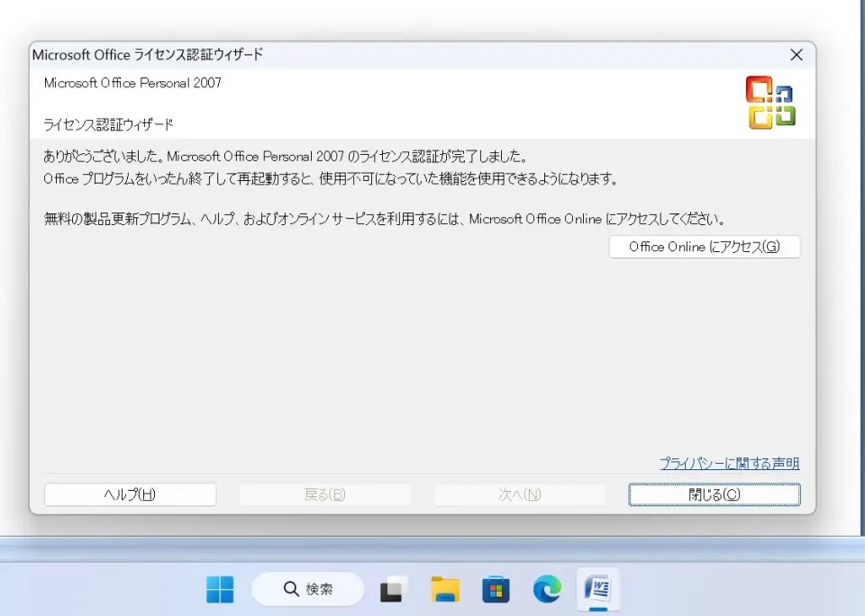Click the Office Online にアクセス button
Viewport: 865px width, 616px height.
(705, 247)
